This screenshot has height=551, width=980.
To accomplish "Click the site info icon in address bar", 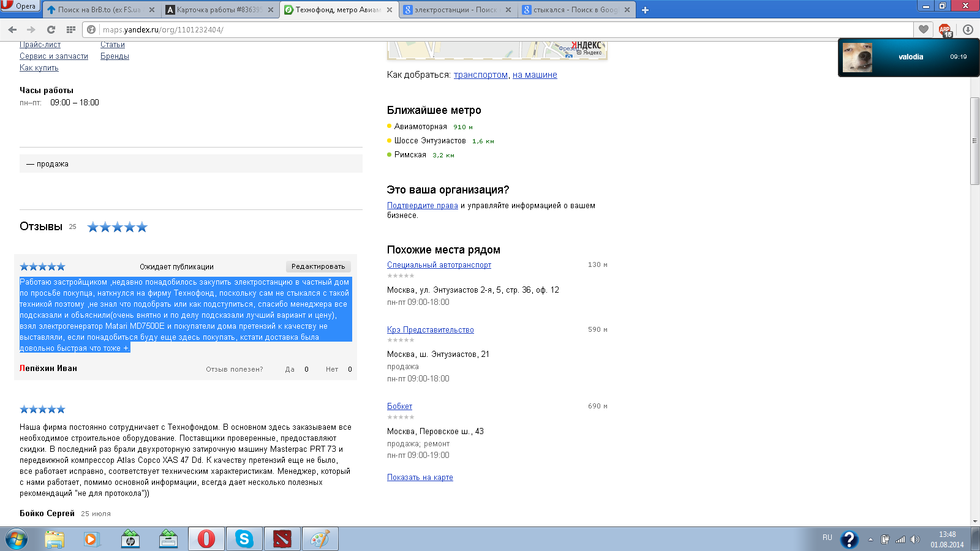I will (x=91, y=29).
